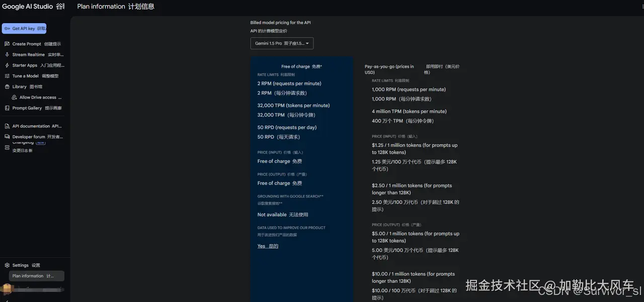Image resolution: width=644 pixels, height=302 pixels.
Task: Click the Tune a Model sliders icon
Action: (7, 76)
